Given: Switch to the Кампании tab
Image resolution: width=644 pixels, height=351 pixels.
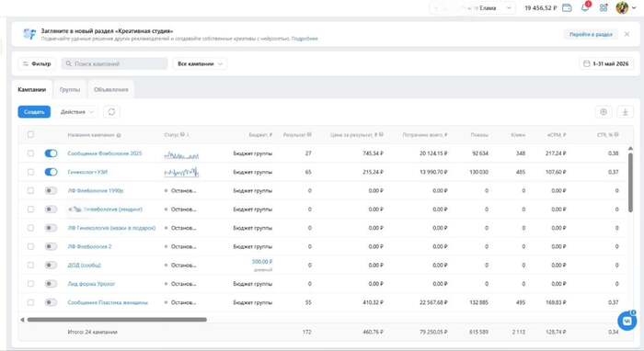Looking at the screenshot, I should click(x=31, y=89).
